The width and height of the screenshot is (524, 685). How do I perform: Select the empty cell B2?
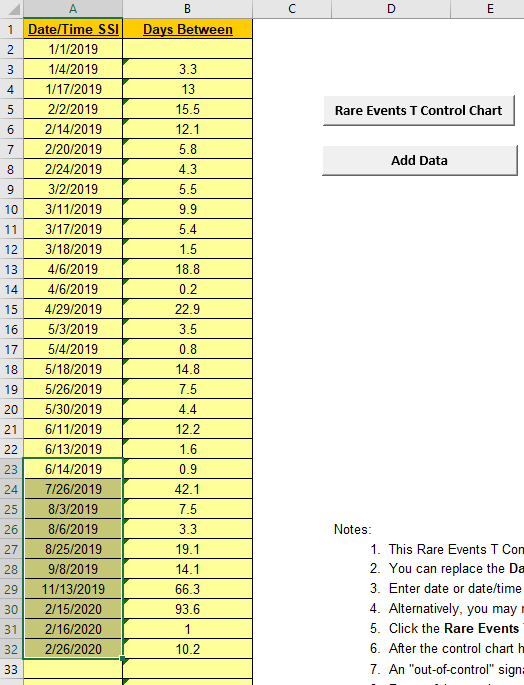[187, 49]
